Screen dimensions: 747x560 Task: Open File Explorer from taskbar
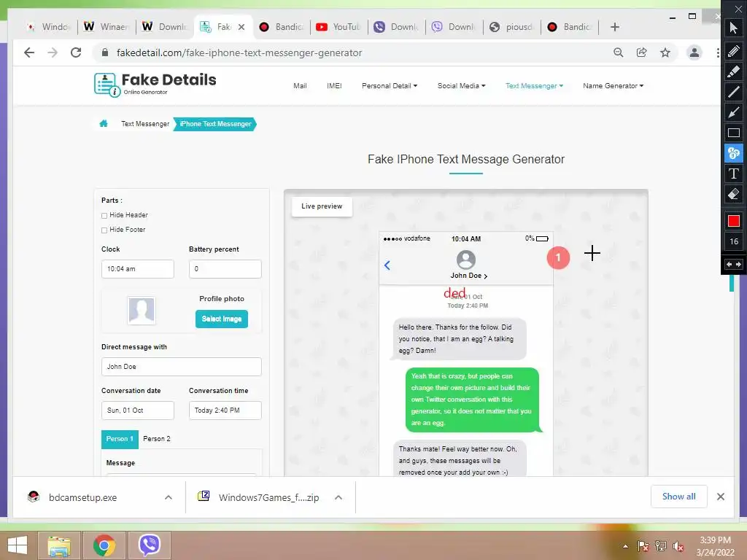click(59, 545)
